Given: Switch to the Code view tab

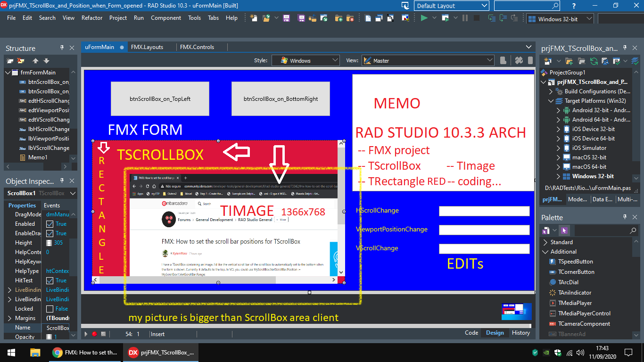Looking at the screenshot, I should tap(471, 333).
